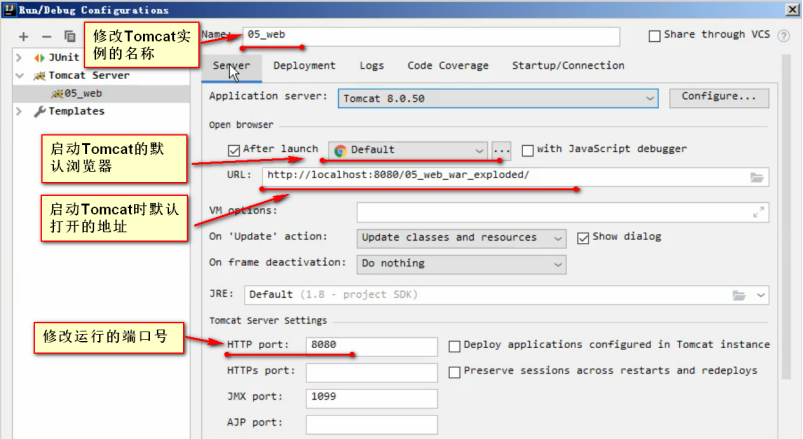Browse for the URL using the folder icon
The height and width of the screenshot is (439, 803).
coord(757,177)
